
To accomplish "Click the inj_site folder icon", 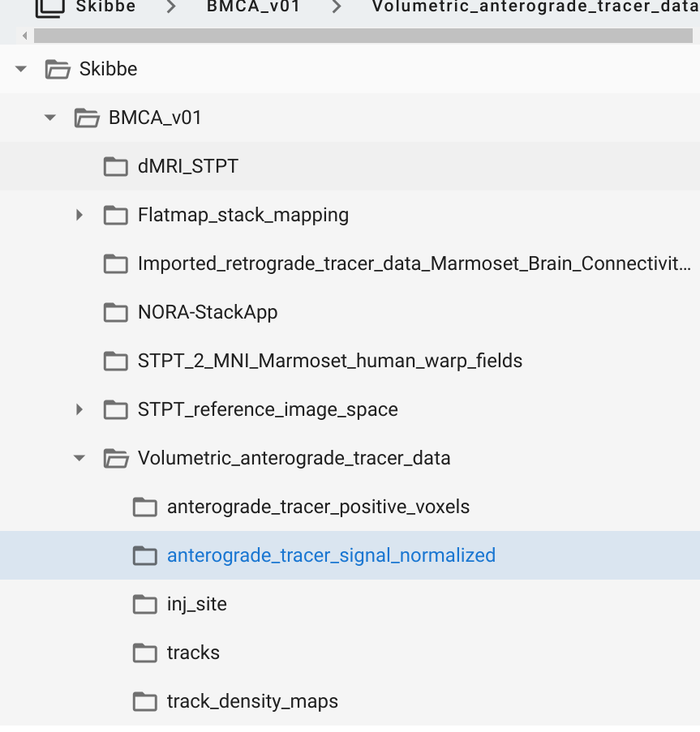I will (x=144, y=605).
